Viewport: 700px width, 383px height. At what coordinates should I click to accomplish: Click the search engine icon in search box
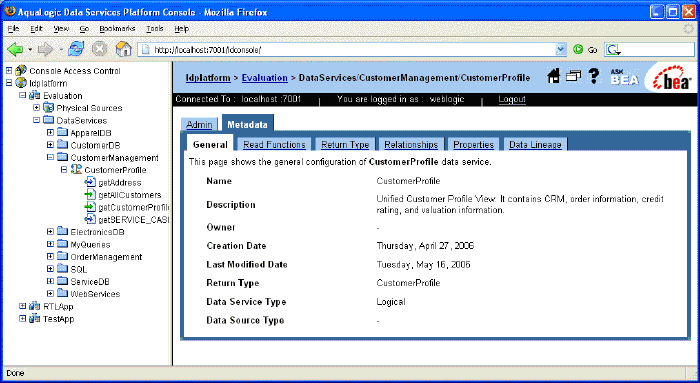[x=613, y=50]
